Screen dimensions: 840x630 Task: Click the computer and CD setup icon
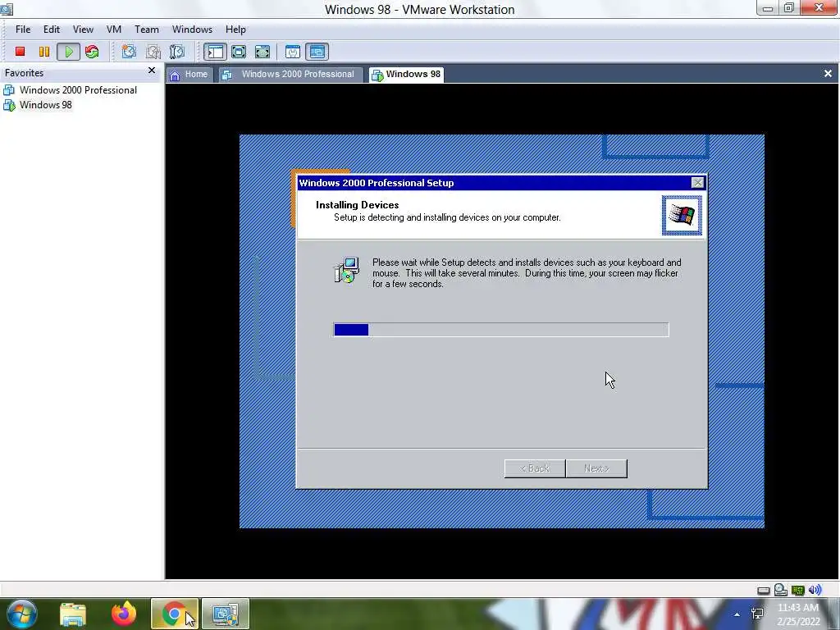(347, 270)
